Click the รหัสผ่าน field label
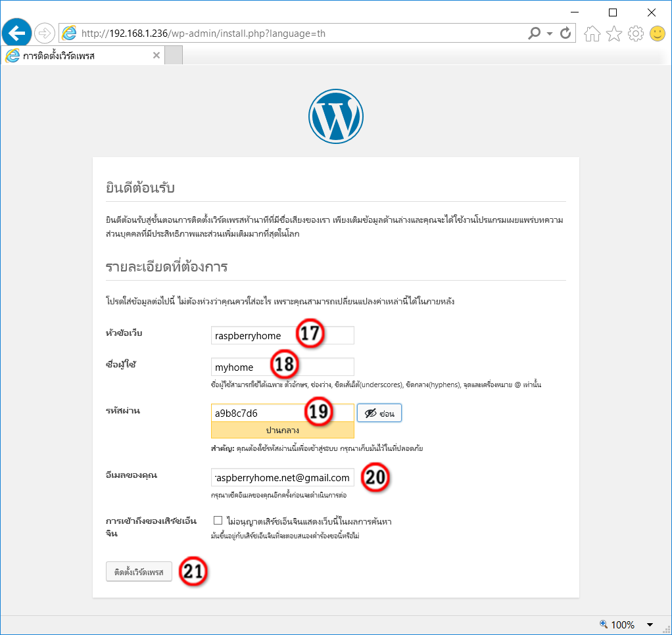Image resolution: width=672 pixels, height=635 pixels. 123,410
